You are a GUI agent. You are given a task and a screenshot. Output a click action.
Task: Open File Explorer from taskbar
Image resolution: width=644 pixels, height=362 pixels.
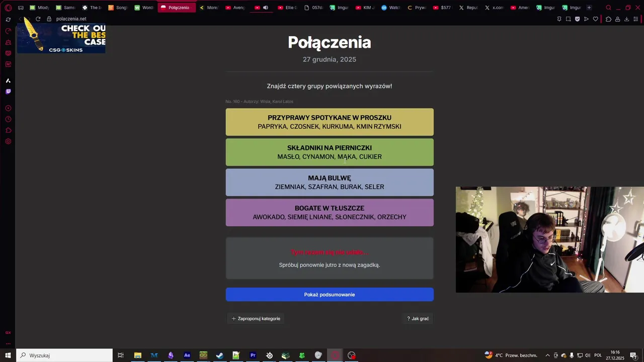click(x=137, y=355)
